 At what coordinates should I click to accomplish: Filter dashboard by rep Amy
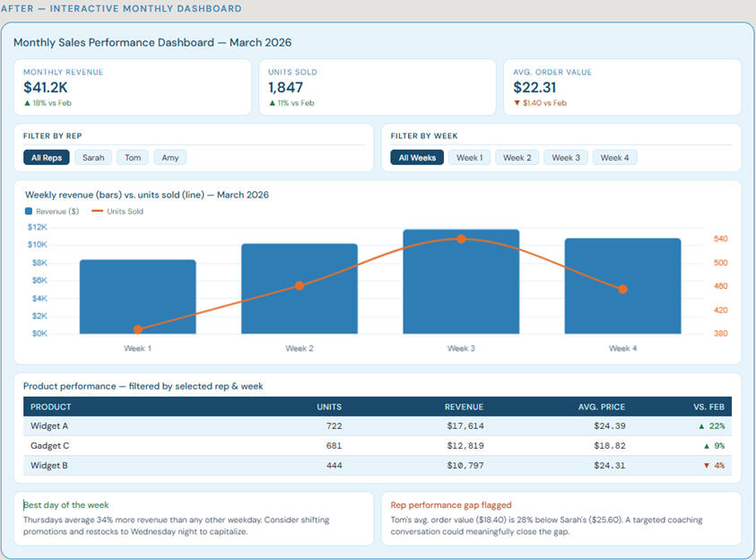[x=170, y=158]
